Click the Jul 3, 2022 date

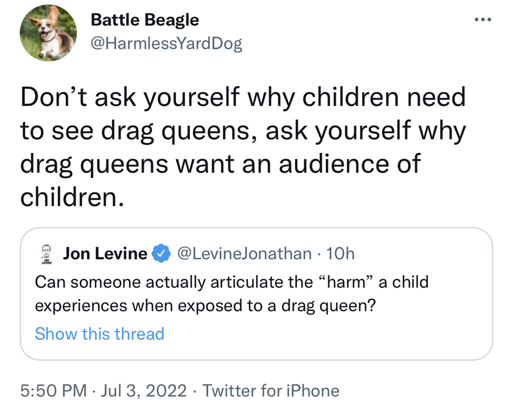(x=144, y=391)
